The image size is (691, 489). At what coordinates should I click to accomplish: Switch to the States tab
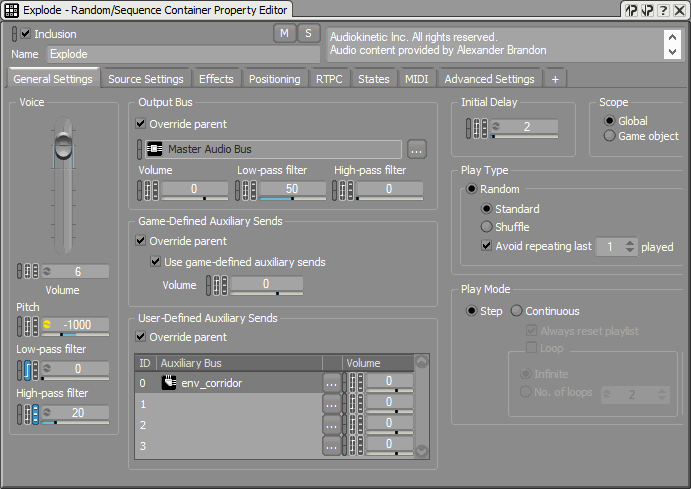(x=374, y=79)
